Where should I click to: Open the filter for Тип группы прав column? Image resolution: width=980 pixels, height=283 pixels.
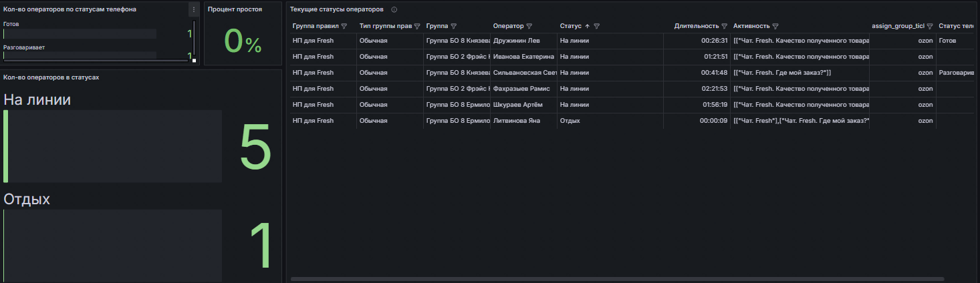coord(417,26)
